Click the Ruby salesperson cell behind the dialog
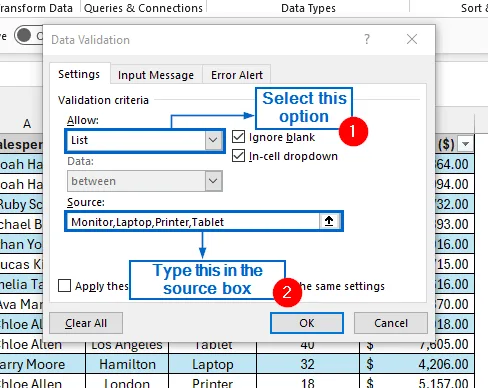Image resolution: width=488 pixels, height=388 pixels. (21, 204)
